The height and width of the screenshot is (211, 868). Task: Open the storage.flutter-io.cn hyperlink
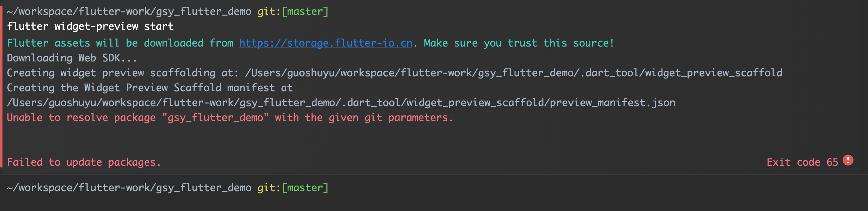pyautogui.click(x=325, y=43)
